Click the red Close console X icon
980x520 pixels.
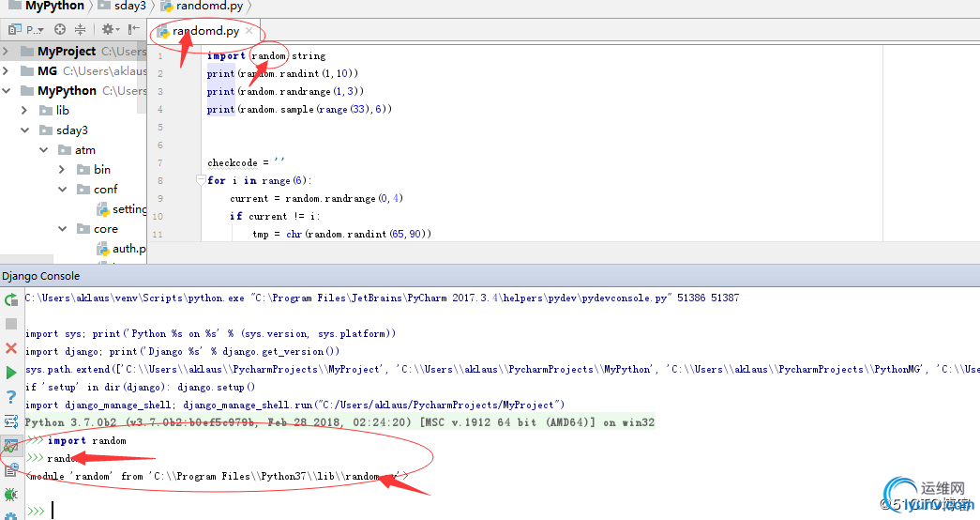[11, 348]
